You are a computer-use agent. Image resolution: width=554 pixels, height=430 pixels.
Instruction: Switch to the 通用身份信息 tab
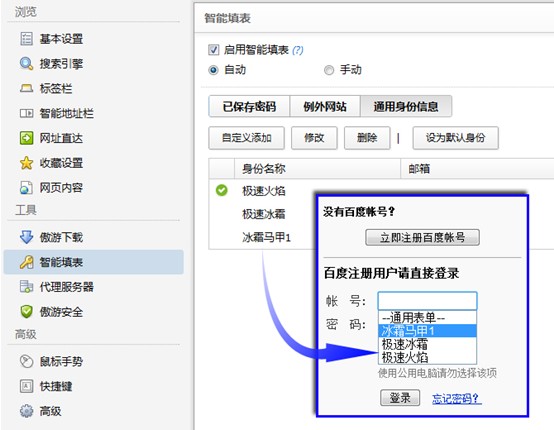[x=406, y=106]
